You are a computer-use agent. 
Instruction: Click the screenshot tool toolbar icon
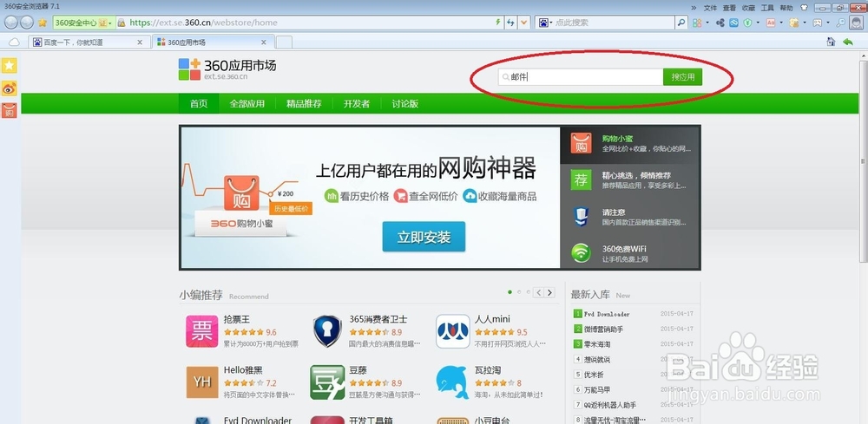tap(818, 23)
